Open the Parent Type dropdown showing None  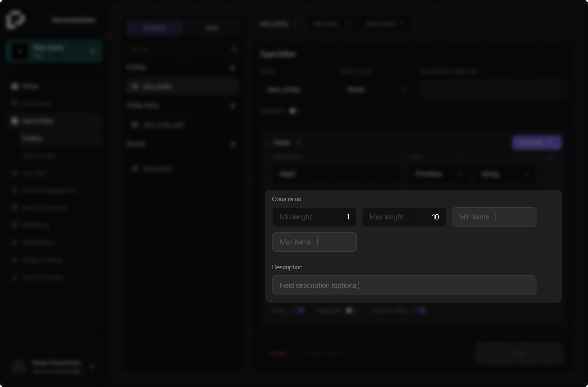(x=375, y=89)
